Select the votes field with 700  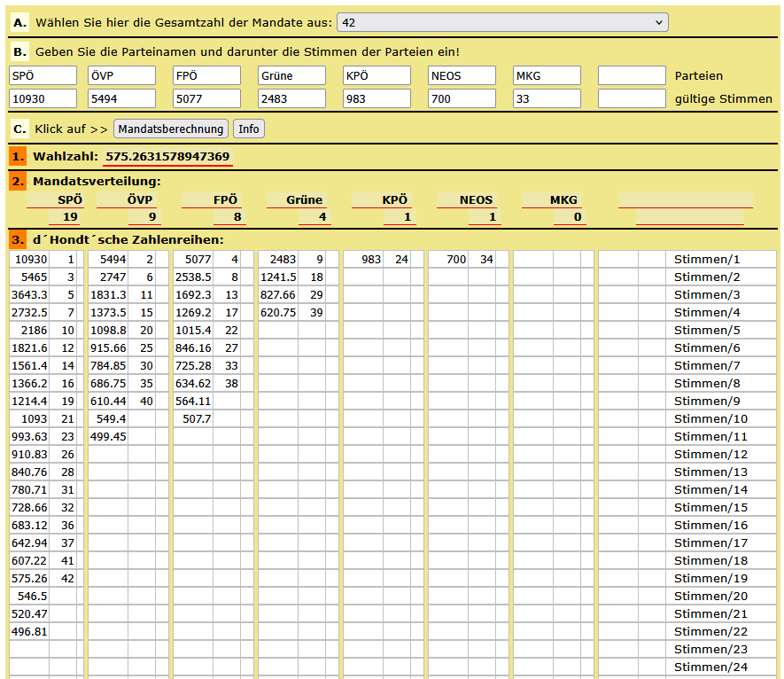click(462, 99)
